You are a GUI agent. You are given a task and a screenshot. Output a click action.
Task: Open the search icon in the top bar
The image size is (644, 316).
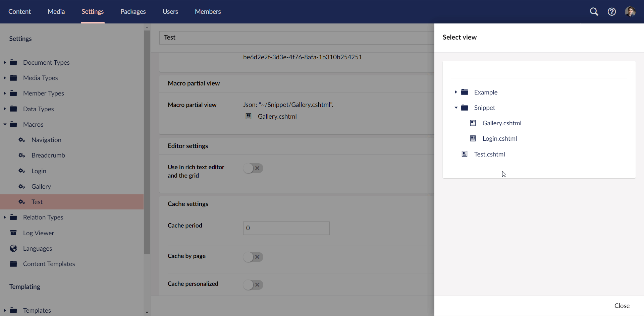594,11
